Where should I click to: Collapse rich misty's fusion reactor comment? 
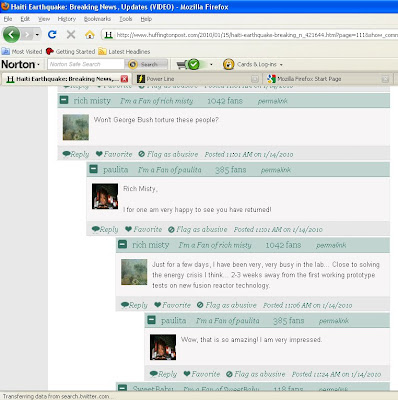tap(123, 244)
